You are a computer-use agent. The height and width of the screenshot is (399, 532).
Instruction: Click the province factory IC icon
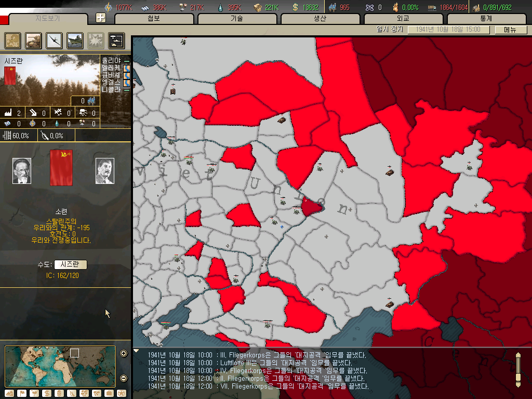click(8, 113)
